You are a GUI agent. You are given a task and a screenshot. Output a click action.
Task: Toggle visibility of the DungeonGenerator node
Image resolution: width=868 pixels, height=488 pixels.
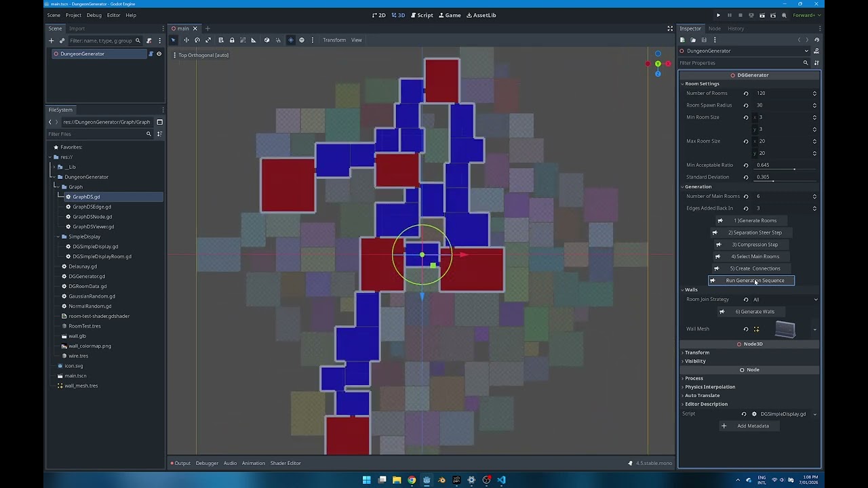point(159,54)
